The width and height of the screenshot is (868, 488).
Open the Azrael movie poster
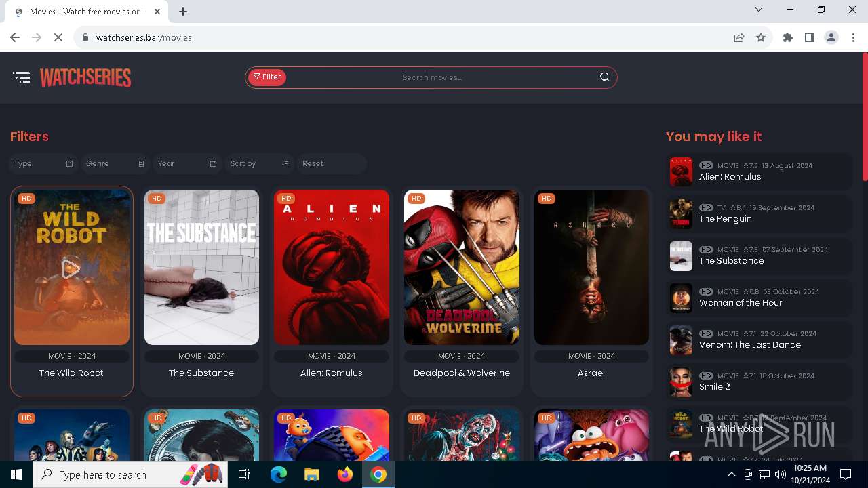point(591,267)
